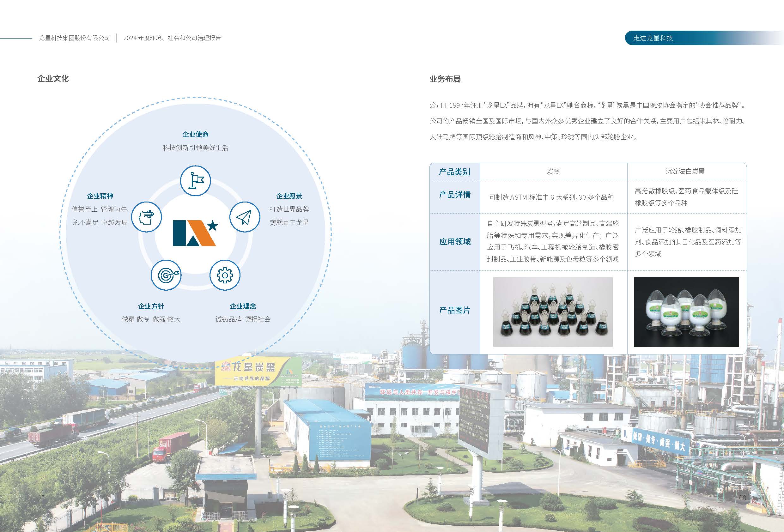Click the 企业愿景 label

tap(289, 196)
